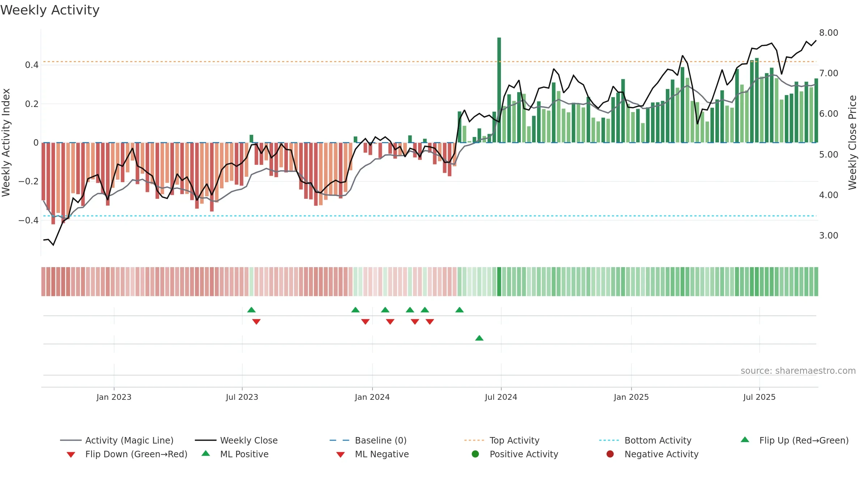The height and width of the screenshot is (488, 868).
Task: Click the first Flip Up triangle in July 2023
Action: 251,310
